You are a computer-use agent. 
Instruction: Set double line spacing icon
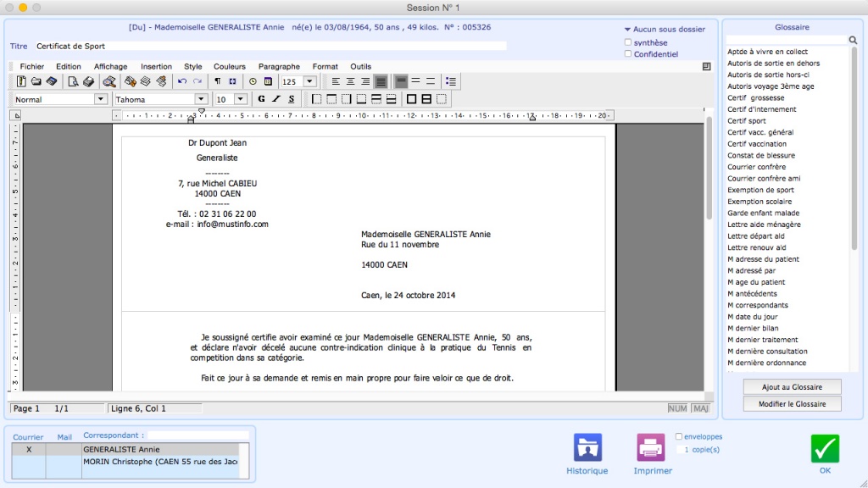[x=431, y=81]
